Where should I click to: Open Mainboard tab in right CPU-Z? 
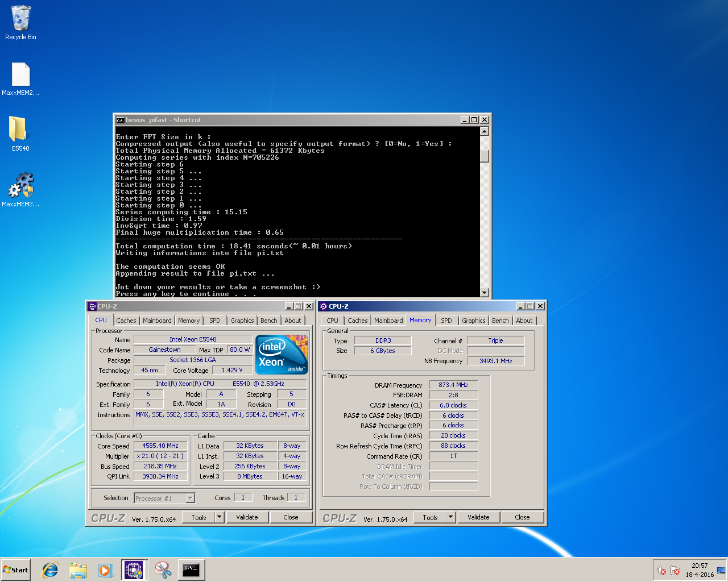[388, 321]
